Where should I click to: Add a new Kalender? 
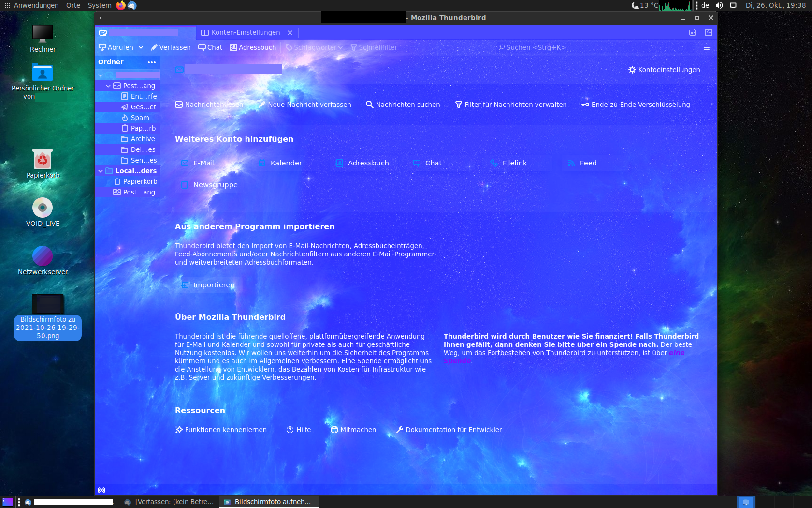pos(280,163)
